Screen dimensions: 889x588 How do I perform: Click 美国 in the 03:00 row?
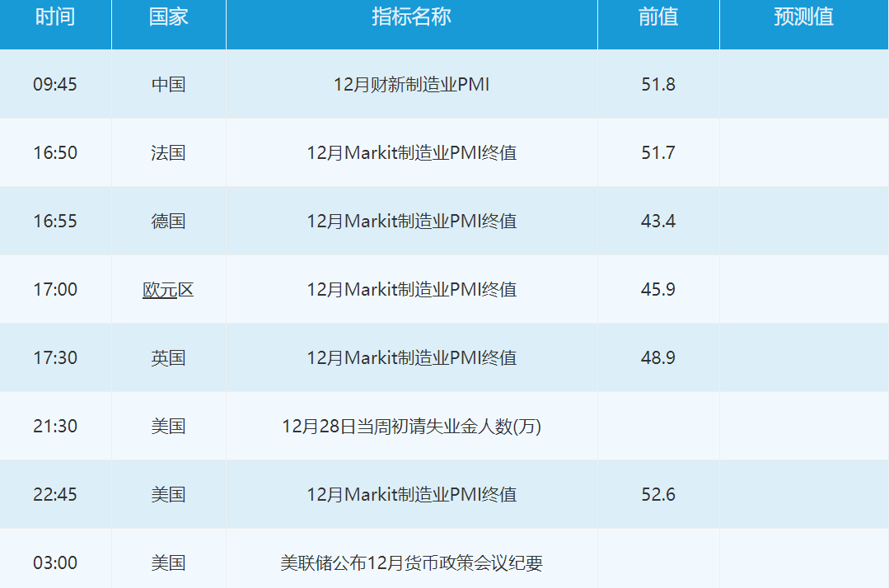168,563
